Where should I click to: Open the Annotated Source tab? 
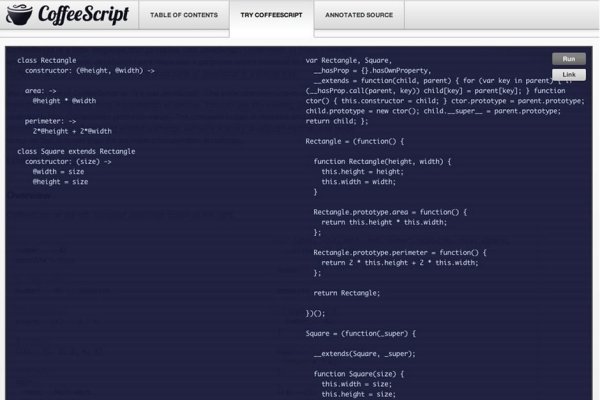[359, 15]
